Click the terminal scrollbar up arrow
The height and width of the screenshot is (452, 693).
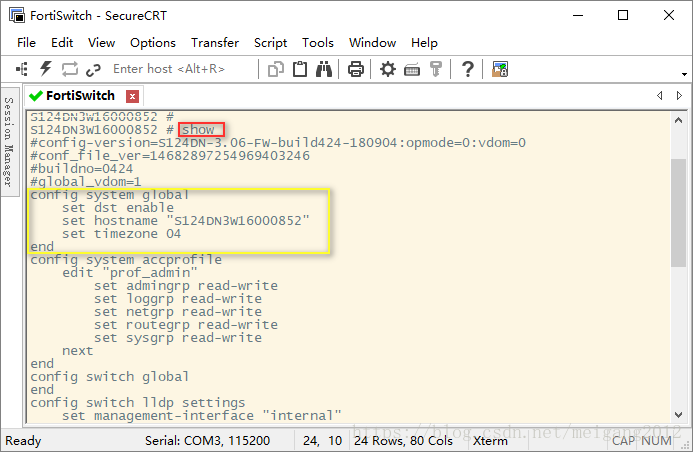678,120
